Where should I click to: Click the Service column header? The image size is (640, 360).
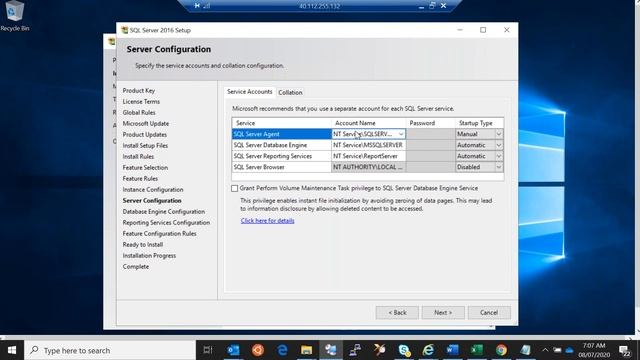pos(282,123)
